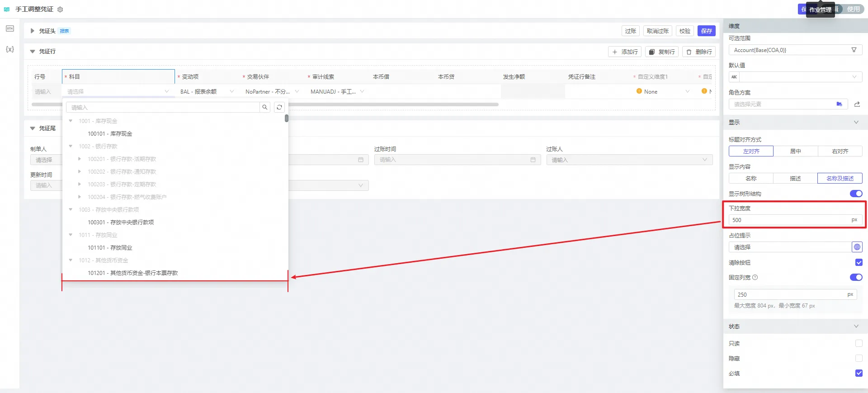
Task: Click the search icon in the dropdown filter
Action: (x=265, y=107)
